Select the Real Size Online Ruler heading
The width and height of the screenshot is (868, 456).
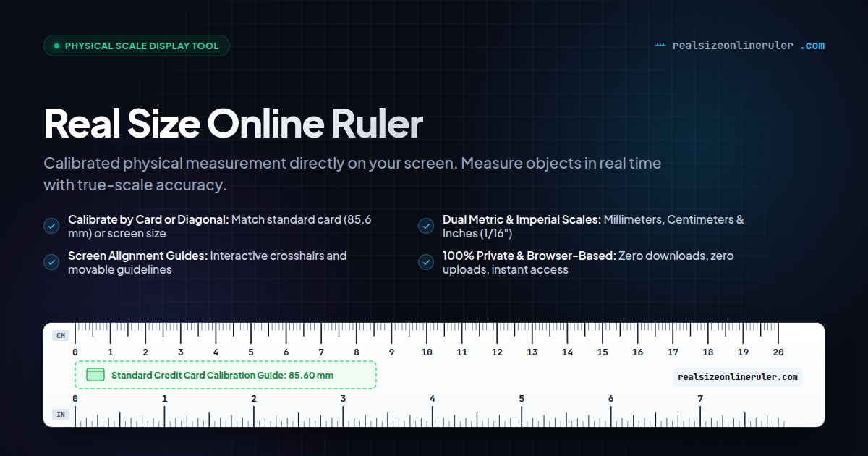tap(233, 124)
